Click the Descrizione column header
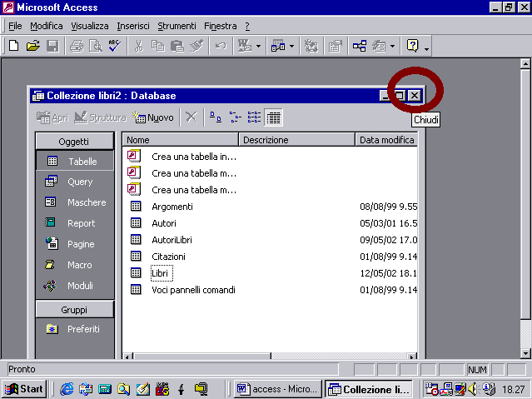Image resolution: width=532 pixels, height=399 pixels. coord(297,140)
